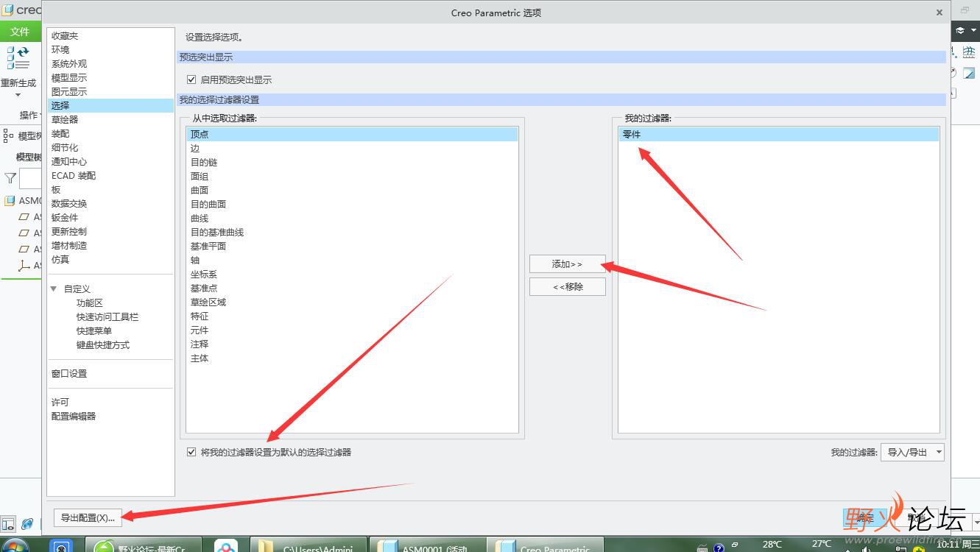
Task: Collapse the 自定义 tree section
Action: pyautogui.click(x=54, y=289)
